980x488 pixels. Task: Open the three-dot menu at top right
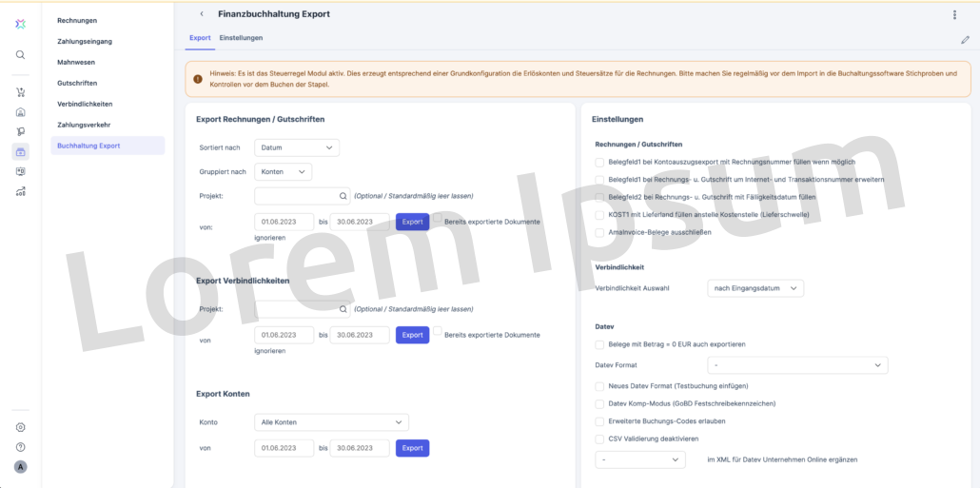pos(954,14)
